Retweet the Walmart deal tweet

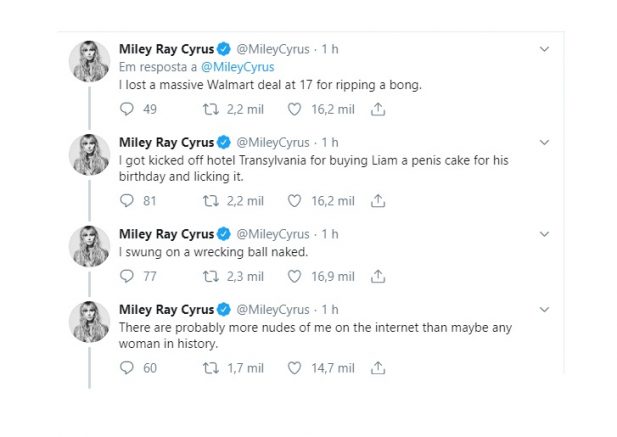[211, 109]
